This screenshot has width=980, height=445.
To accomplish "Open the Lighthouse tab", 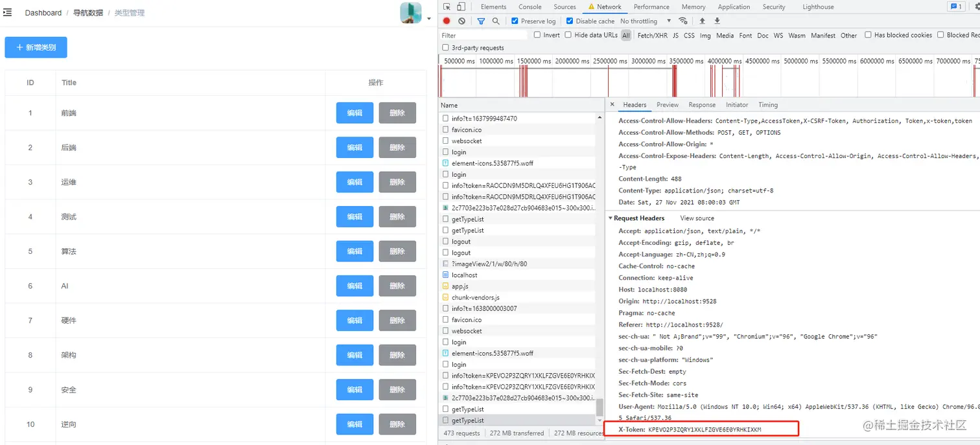I will tap(818, 6).
